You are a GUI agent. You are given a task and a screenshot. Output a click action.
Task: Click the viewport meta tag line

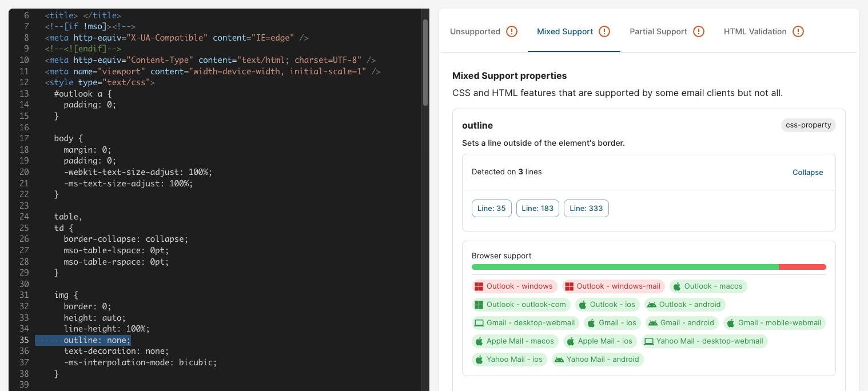pyautogui.click(x=213, y=71)
